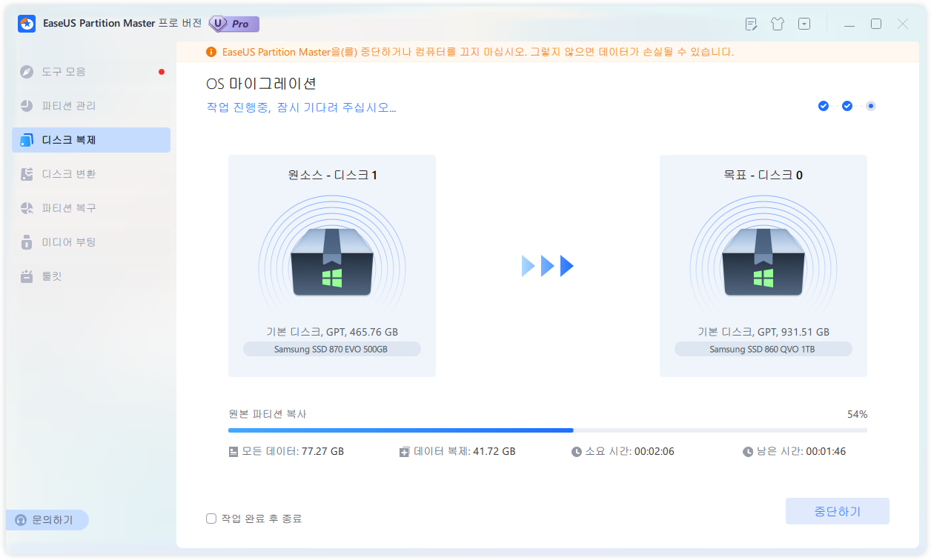Click the 남은 시간 clock icon
Image resolution: width=931 pixels, height=560 pixels.
(748, 452)
